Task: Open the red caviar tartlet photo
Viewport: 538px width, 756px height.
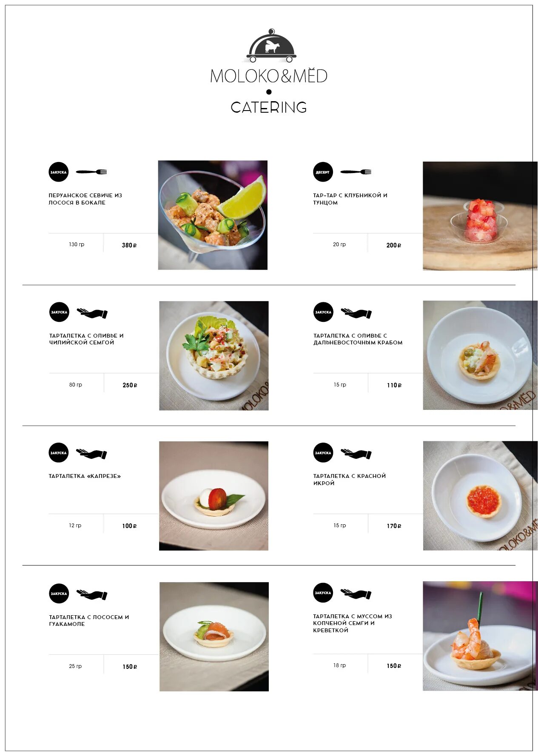Action: pos(480,496)
